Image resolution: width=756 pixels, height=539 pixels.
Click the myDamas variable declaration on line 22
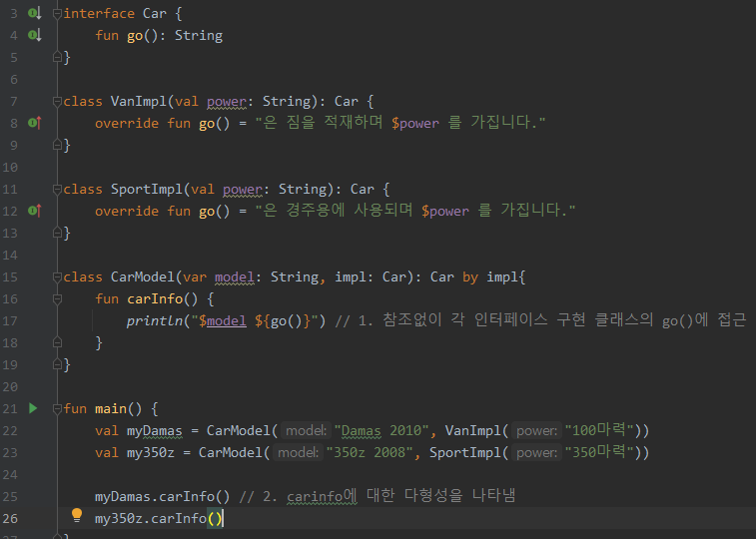pyautogui.click(x=154, y=430)
